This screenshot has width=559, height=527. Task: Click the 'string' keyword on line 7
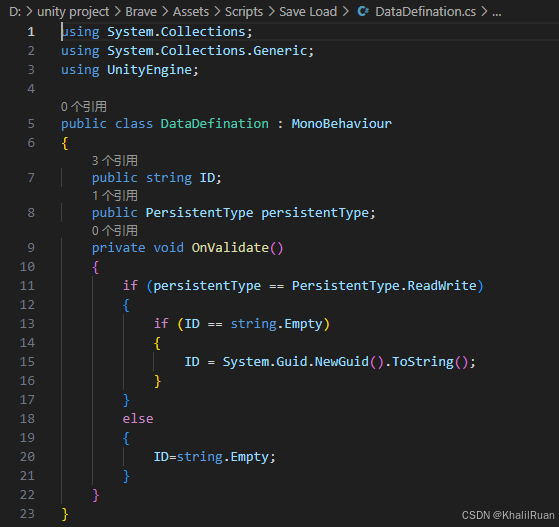(169, 178)
